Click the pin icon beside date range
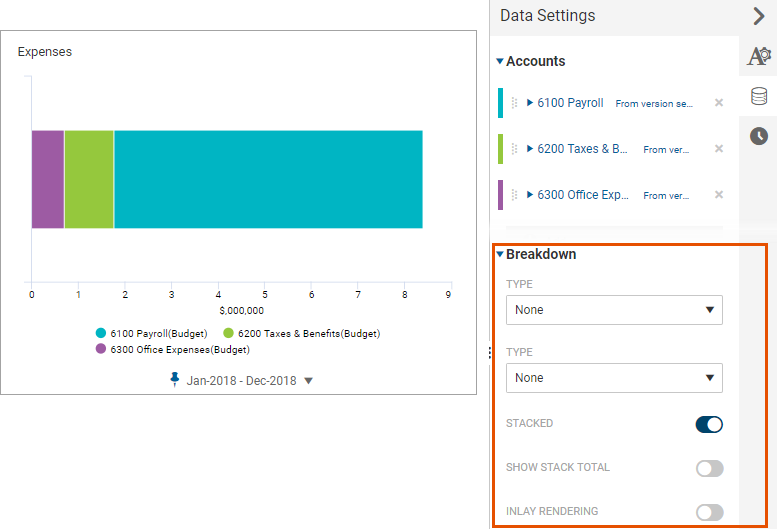 pyautogui.click(x=174, y=379)
